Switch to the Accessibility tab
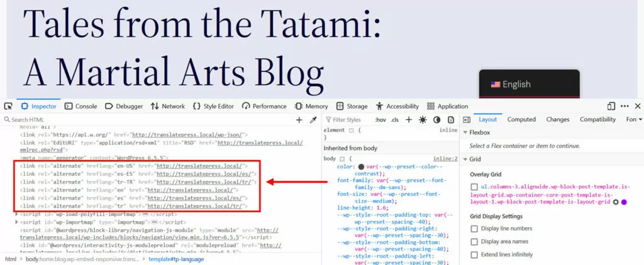The width and height of the screenshot is (644, 265). 397,106
